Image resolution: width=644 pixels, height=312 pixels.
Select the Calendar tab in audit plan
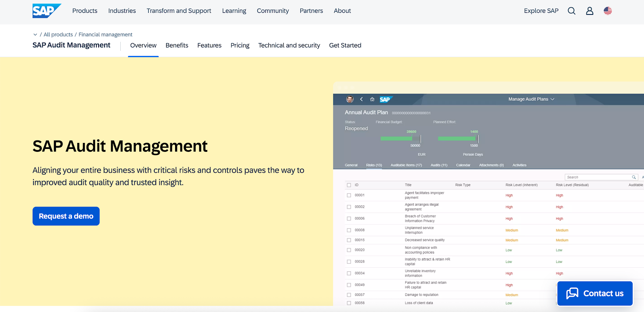point(463,165)
